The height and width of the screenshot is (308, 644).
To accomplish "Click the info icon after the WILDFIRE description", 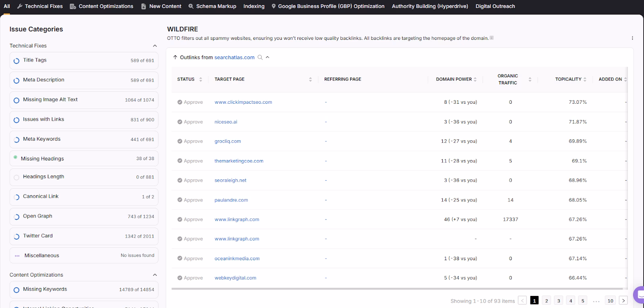I will tap(491, 38).
